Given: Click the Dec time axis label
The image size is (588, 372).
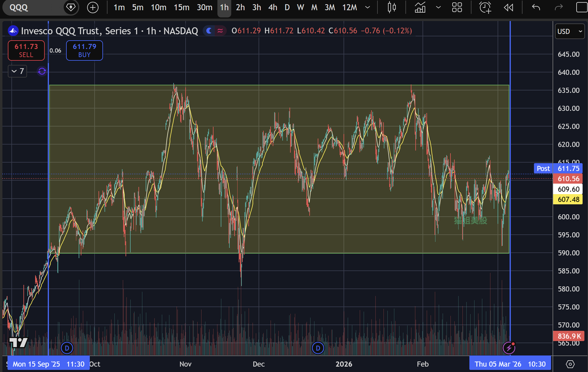Looking at the screenshot, I should 258,364.
